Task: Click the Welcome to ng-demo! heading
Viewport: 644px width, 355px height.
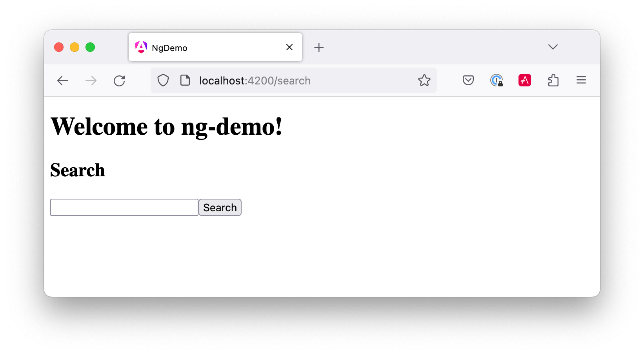Action: [166, 127]
